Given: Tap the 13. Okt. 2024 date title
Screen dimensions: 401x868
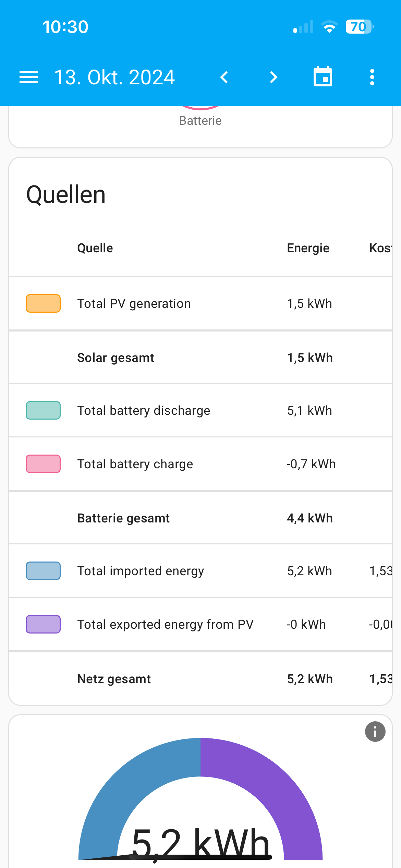Looking at the screenshot, I should [x=114, y=77].
